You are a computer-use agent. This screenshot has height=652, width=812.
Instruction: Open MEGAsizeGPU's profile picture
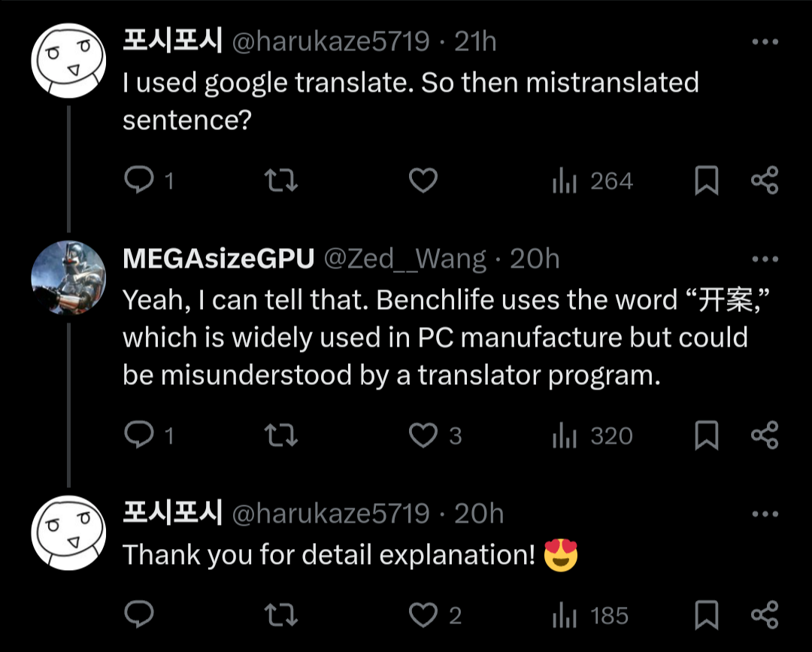tap(68, 277)
